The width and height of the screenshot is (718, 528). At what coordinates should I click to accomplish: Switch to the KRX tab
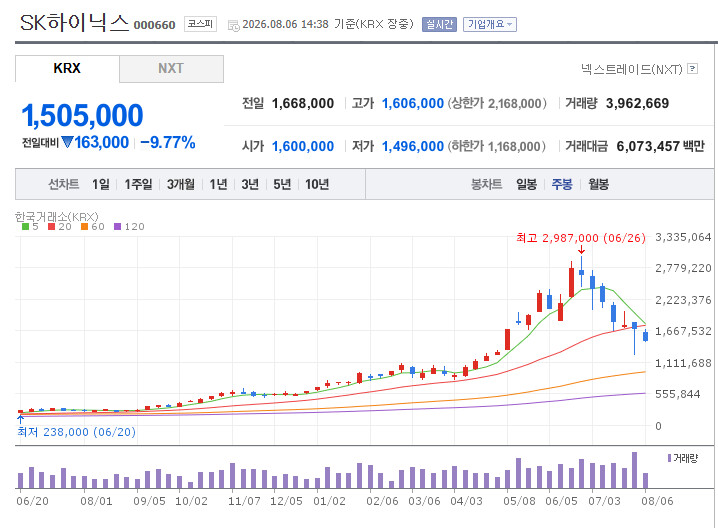[x=67, y=69]
